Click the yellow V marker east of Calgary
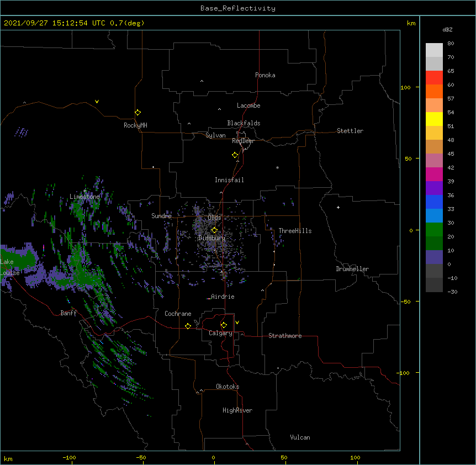476x465 pixels. tap(237, 323)
